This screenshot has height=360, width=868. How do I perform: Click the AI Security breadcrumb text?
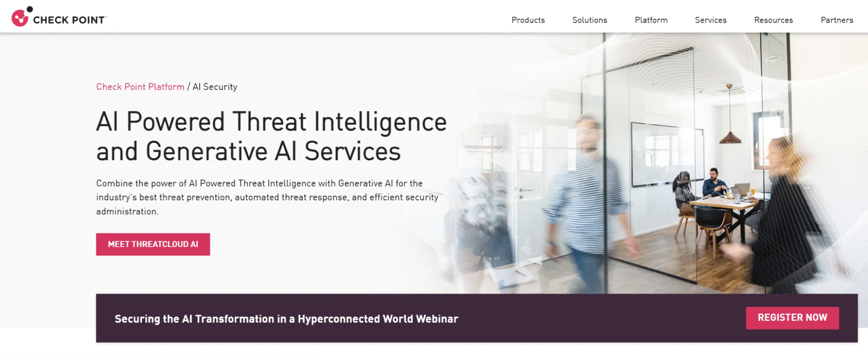click(215, 87)
